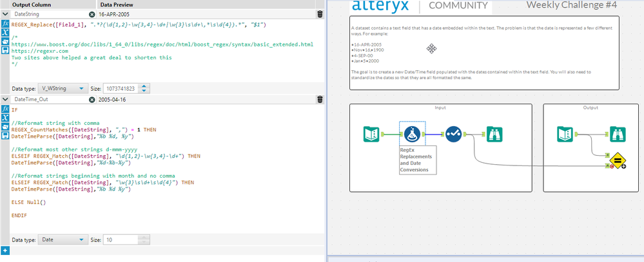
Task: Click the disabled size stepper next to 10
Action: 143,239
